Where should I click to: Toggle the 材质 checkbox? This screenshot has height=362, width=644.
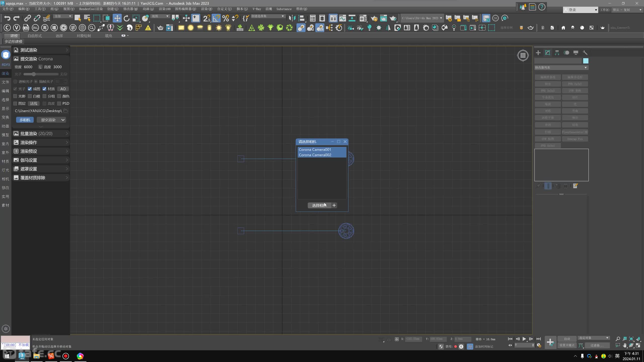point(45,89)
